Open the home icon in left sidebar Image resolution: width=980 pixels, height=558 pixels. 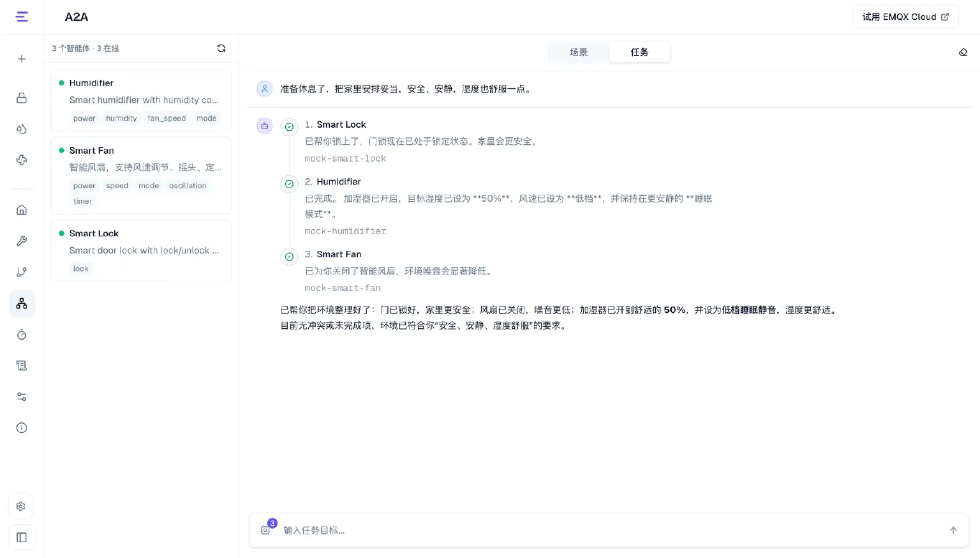tap(22, 210)
